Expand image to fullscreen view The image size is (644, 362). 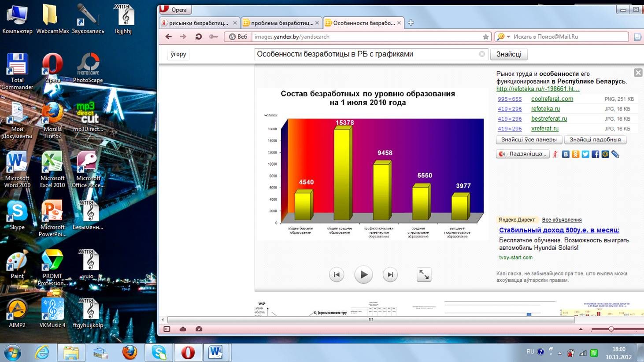point(424,275)
